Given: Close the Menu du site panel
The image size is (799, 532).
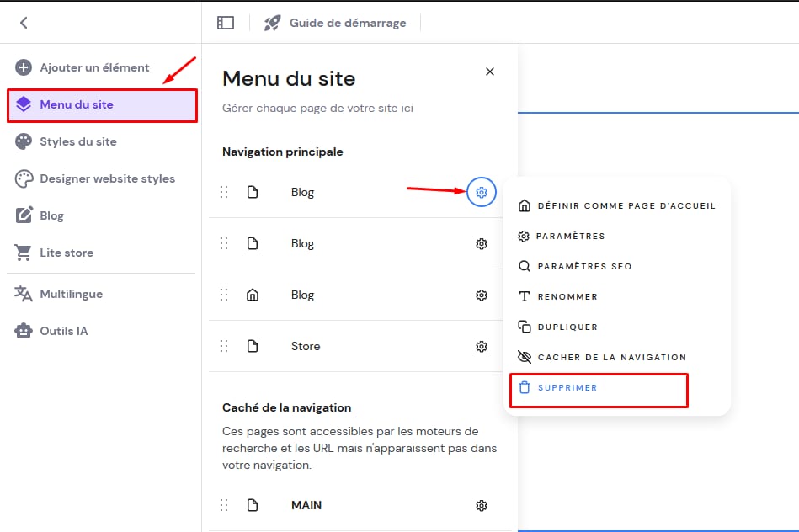Looking at the screenshot, I should click(x=490, y=72).
